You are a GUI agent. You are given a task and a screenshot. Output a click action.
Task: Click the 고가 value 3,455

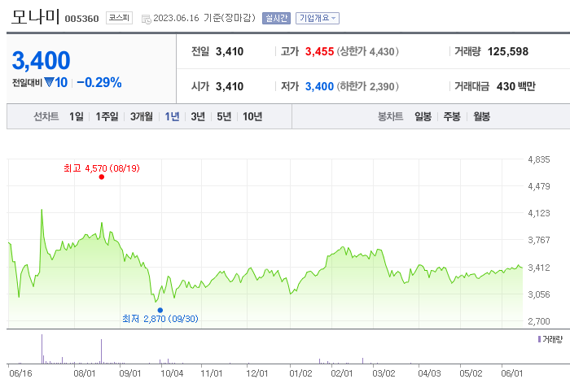click(x=319, y=51)
